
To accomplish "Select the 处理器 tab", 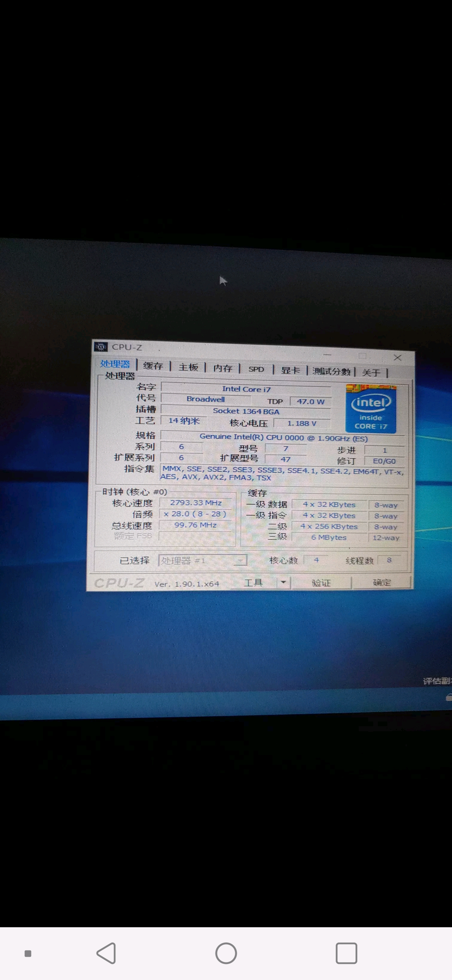I will [115, 364].
